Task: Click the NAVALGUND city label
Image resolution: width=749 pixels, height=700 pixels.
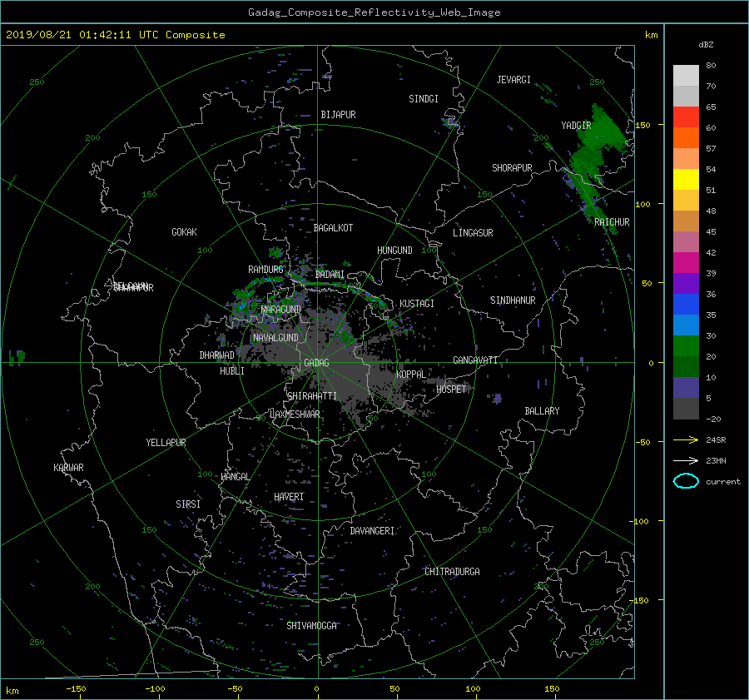Action: click(275, 338)
